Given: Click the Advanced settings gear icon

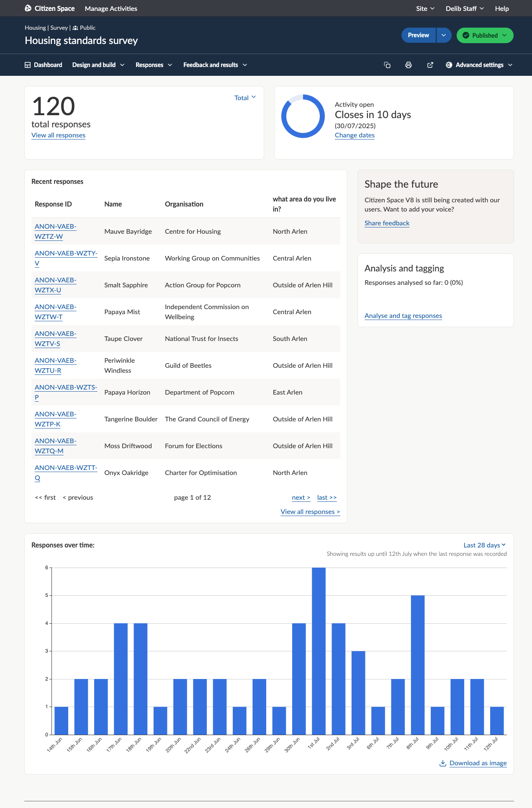Looking at the screenshot, I should click(449, 65).
